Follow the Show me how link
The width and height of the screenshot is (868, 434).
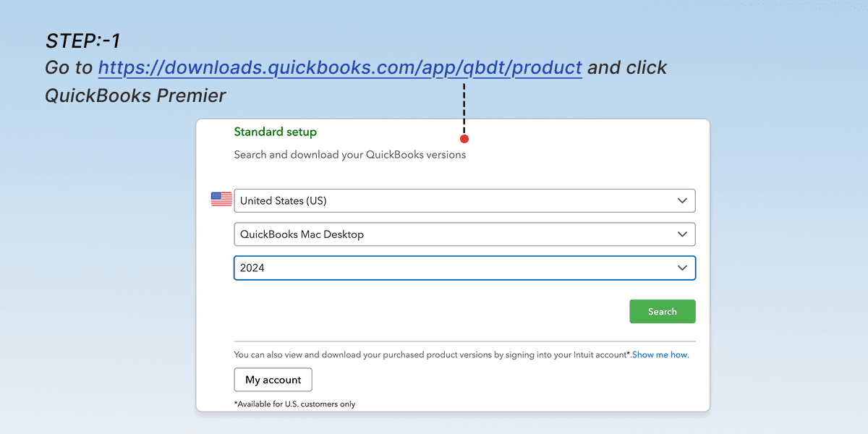(660, 355)
